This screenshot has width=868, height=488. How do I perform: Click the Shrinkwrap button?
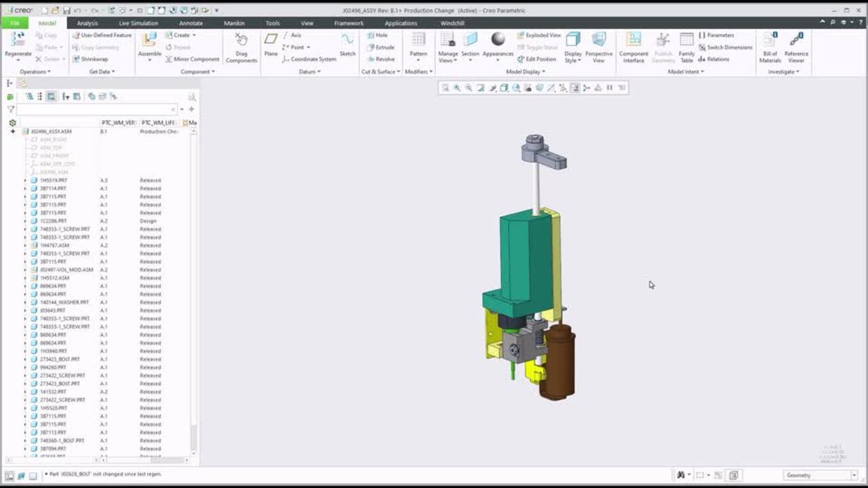(90, 59)
